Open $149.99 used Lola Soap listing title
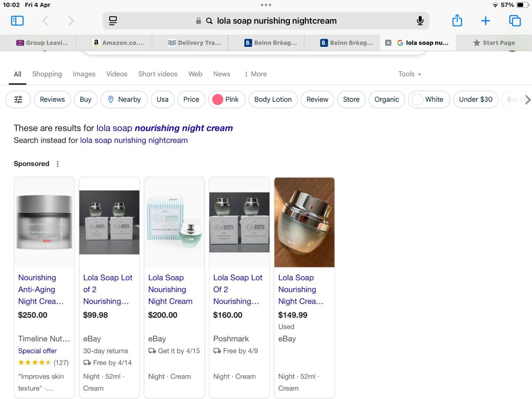The height and width of the screenshot is (399, 532). [301, 289]
